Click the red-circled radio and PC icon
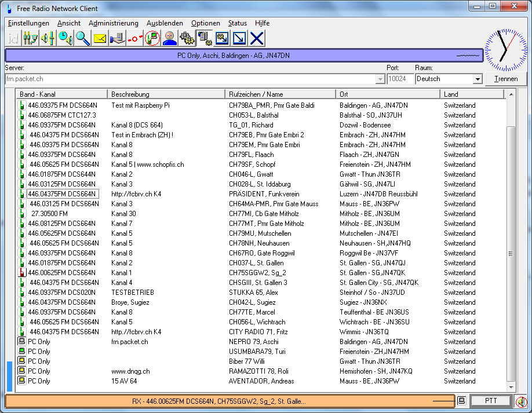 152,38
